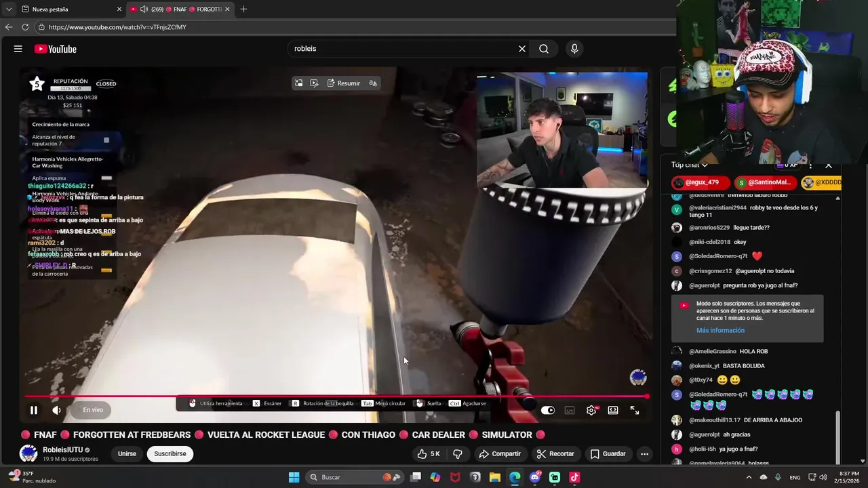
Task: Click the 'ENG' language indicator
Action: pos(795,477)
